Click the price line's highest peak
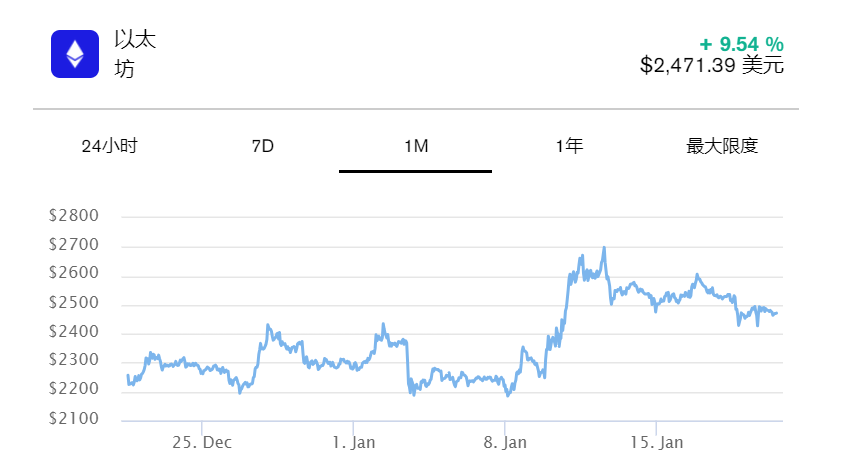849x466 pixels. 604,248
